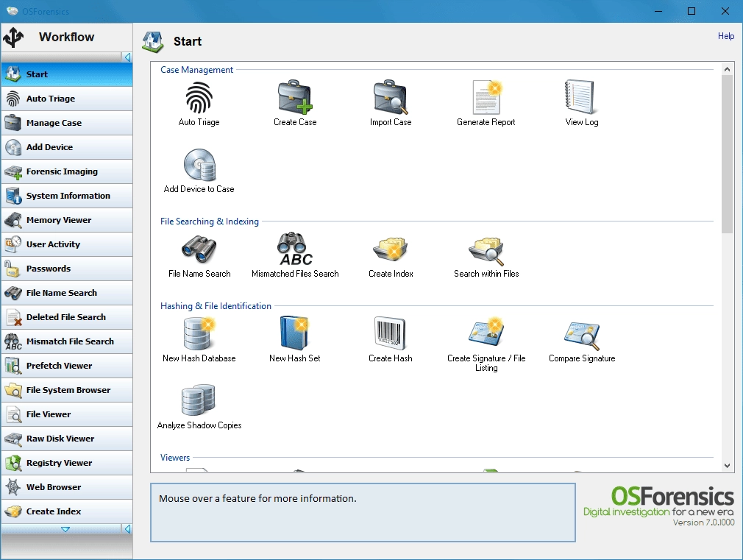
Task: Select Create Index in the sidebar
Action: click(x=67, y=511)
